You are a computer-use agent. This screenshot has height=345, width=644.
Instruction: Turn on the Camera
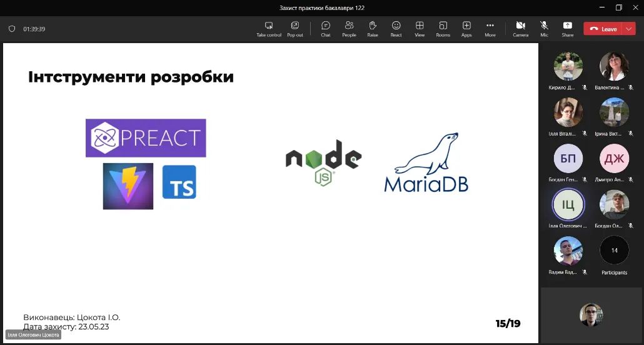point(520,29)
